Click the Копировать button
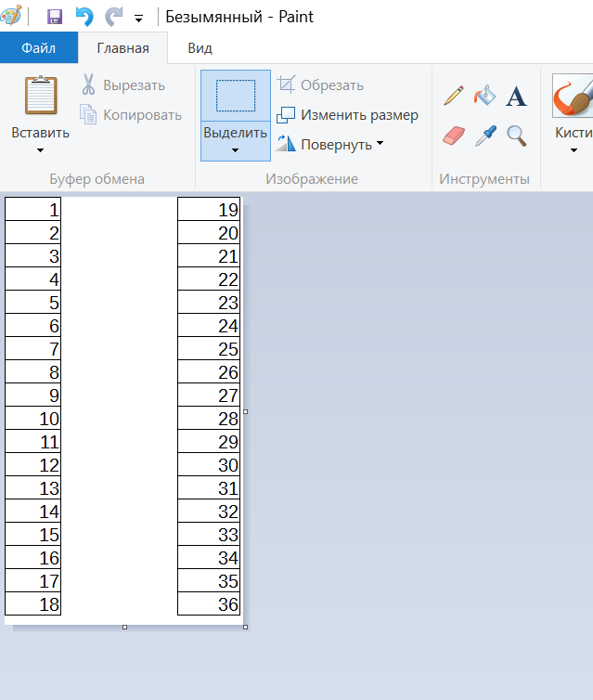 (131, 115)
